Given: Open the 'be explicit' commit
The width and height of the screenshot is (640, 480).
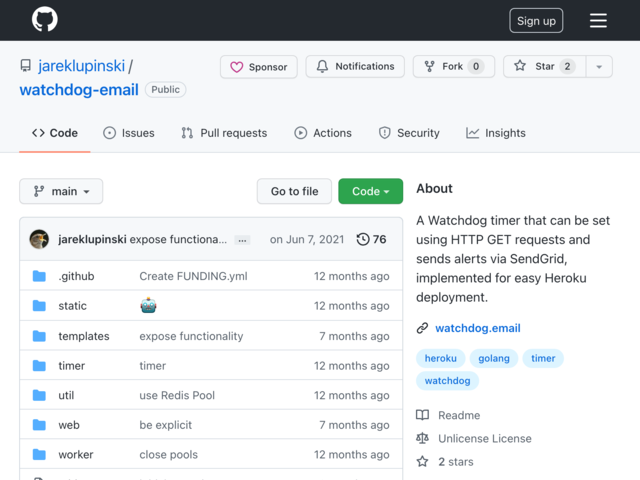Looking at the screenshot, I should [x=166, y=425].
